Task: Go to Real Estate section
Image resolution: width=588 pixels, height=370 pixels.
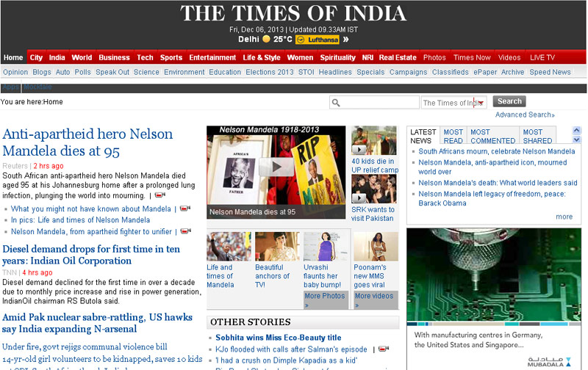Action: 398,57
